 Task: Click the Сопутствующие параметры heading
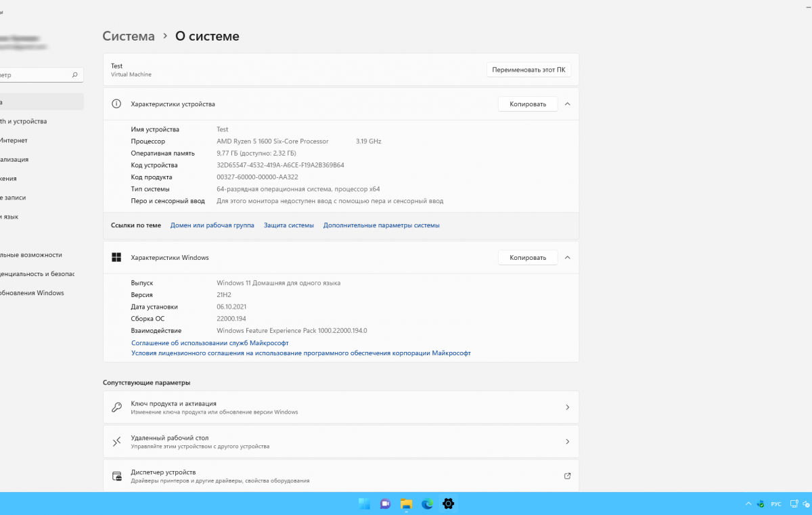[x=147, y=383]
